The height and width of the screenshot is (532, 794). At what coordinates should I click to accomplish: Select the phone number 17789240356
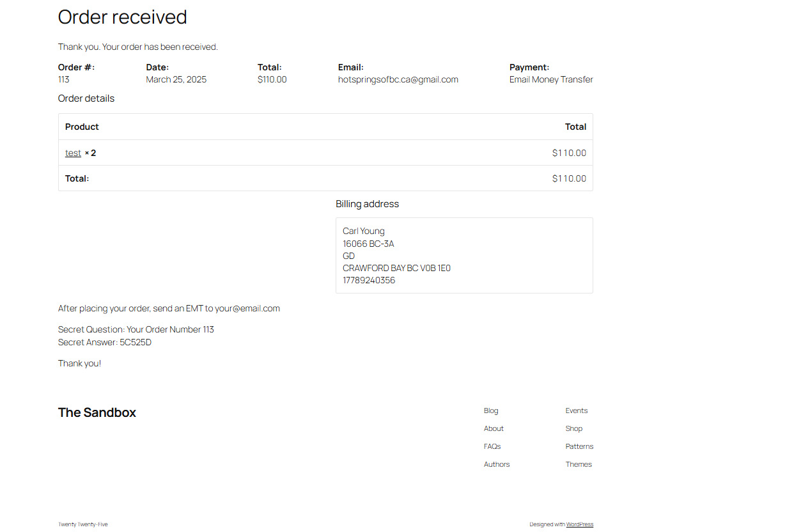coord(368,280)
